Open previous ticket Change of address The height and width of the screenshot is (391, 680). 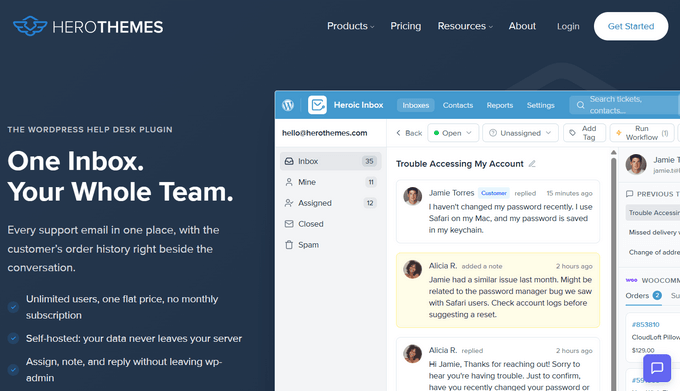pyautogui.click(x=654, y=252)
